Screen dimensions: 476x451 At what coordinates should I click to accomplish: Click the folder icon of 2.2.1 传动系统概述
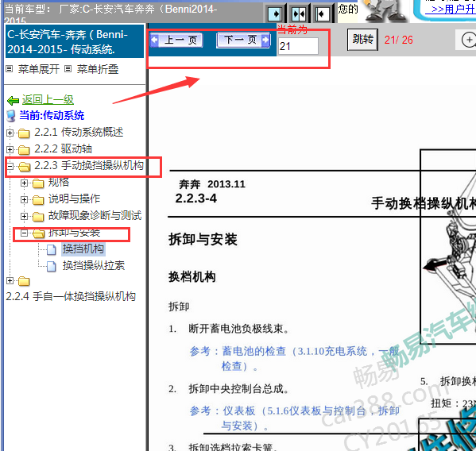(24, 133)
